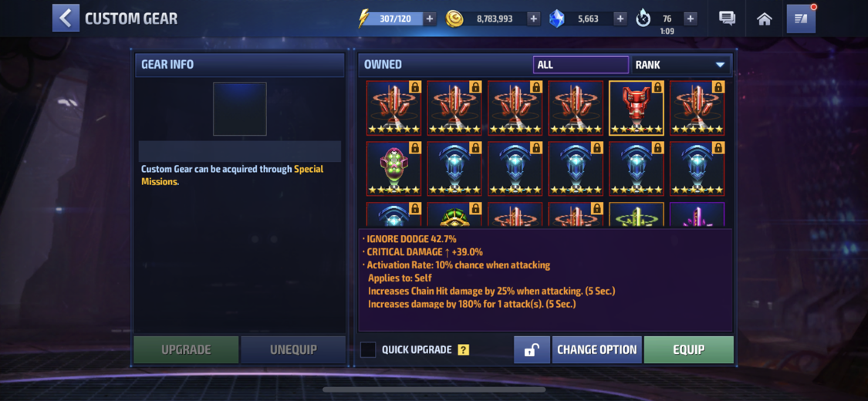The height and width of the screenshot is (401, 868).
Task: Go back using the arrow beside Custom Gear
Action: tap(66, 19)
